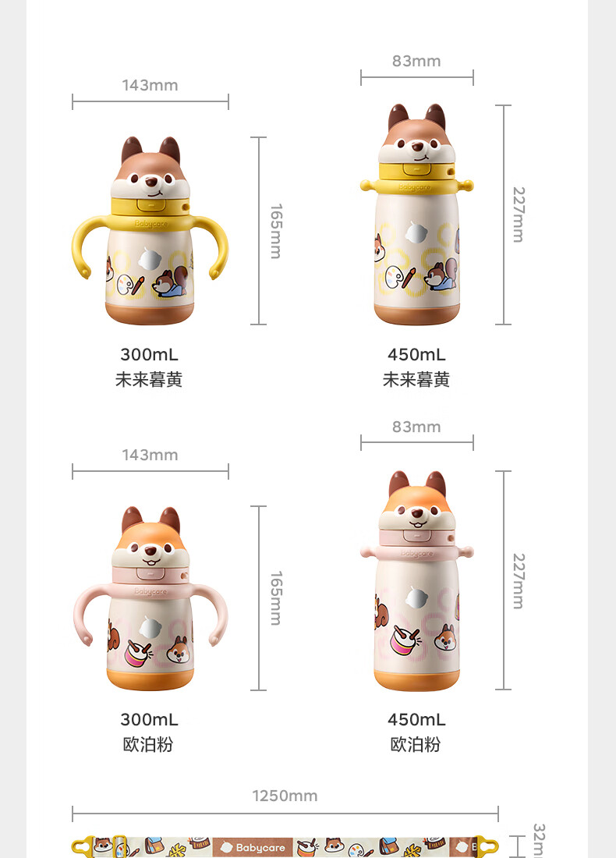
Task: Click the pink 300mL handled fox bottle
Action: (150, 598)
